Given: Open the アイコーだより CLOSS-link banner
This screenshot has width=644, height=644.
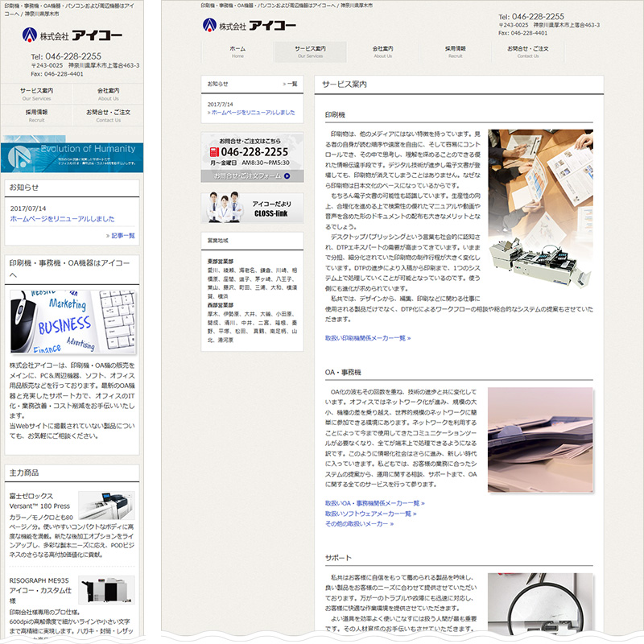Looking at the screenshot, I should pos(252,208).
